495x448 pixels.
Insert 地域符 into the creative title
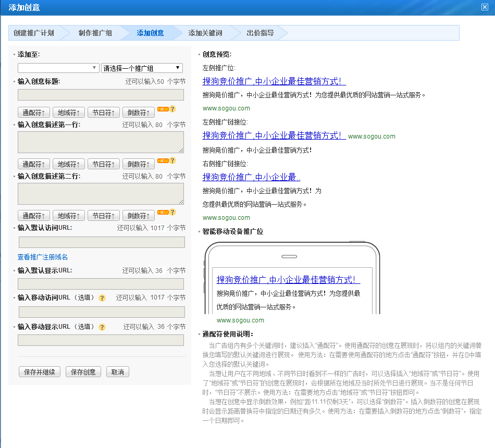click(x=68, y=113)
